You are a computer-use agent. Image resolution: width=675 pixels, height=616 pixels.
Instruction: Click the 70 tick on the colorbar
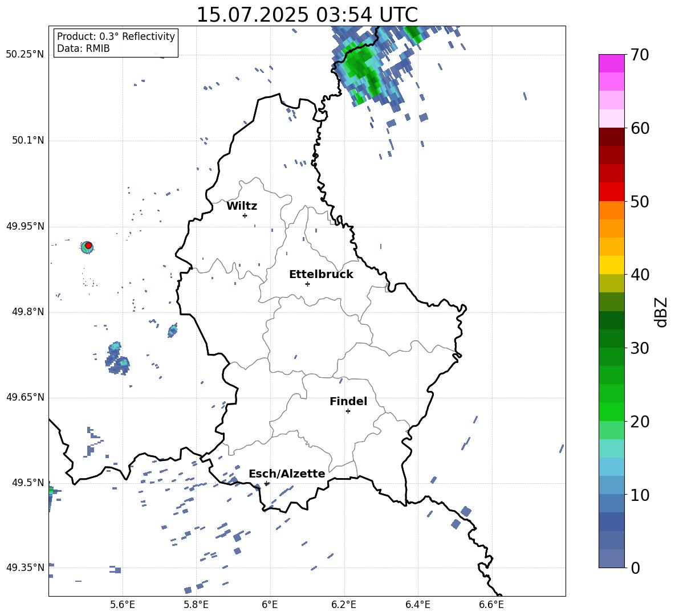pos(640,55)
